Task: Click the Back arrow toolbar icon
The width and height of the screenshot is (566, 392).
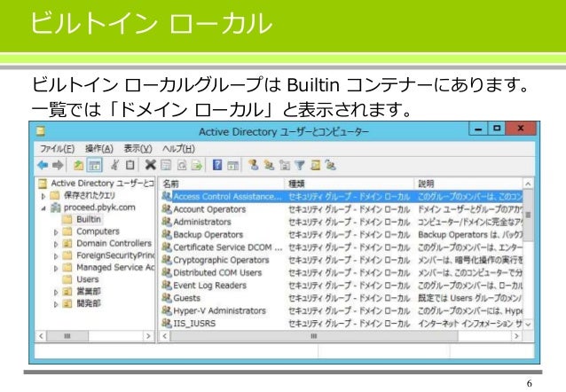Action: pyautogui.click(x=43, y=165)
